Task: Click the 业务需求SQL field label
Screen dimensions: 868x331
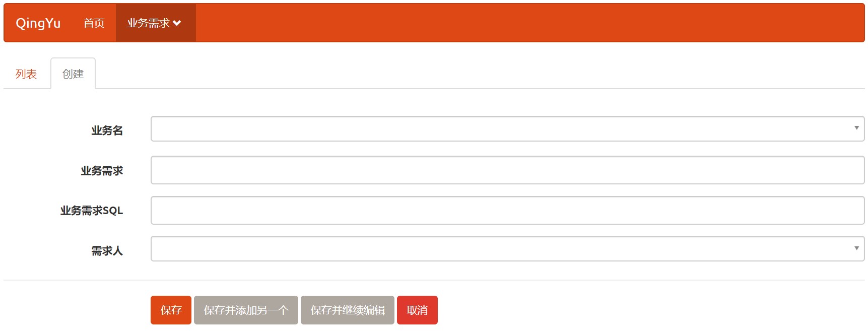Action: click(x=92, y=211)
